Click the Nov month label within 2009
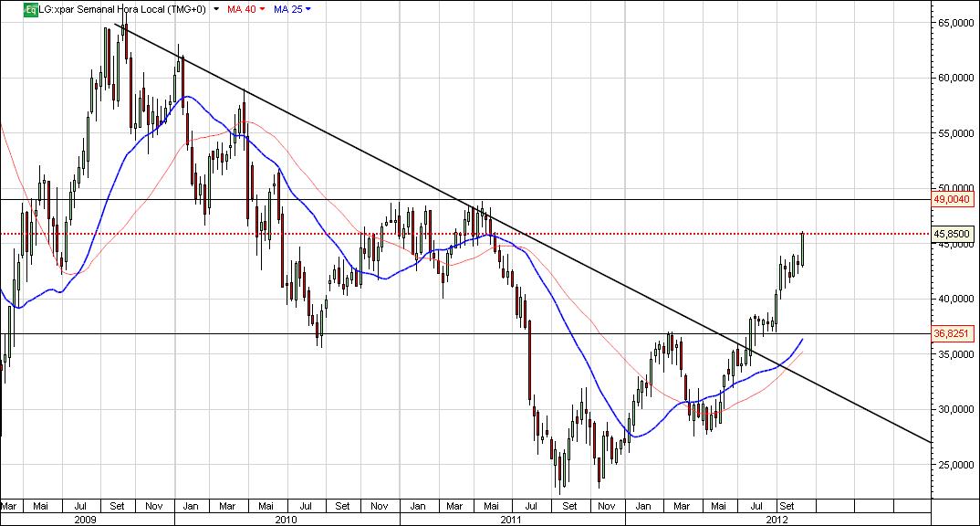 click(153, 506)
